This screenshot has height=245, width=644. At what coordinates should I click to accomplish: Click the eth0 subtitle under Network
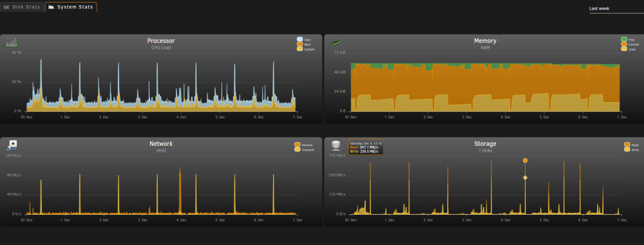[x=161, y=150]
